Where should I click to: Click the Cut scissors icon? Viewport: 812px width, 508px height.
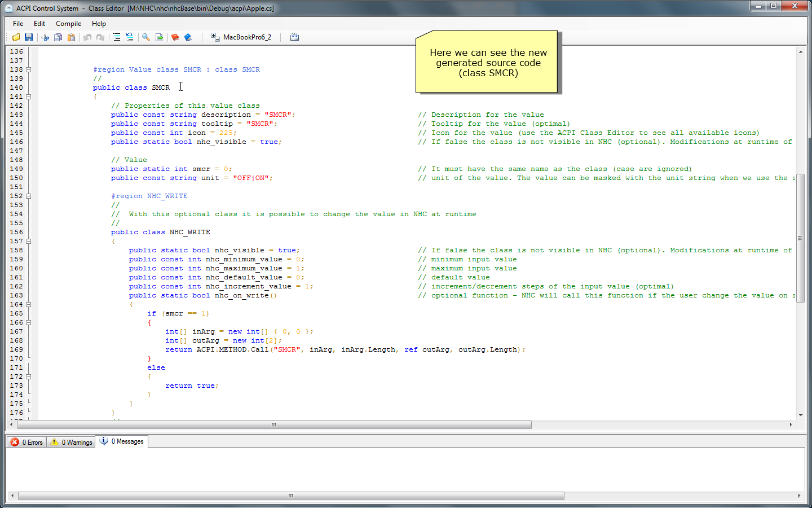click(x=45, y=37)
